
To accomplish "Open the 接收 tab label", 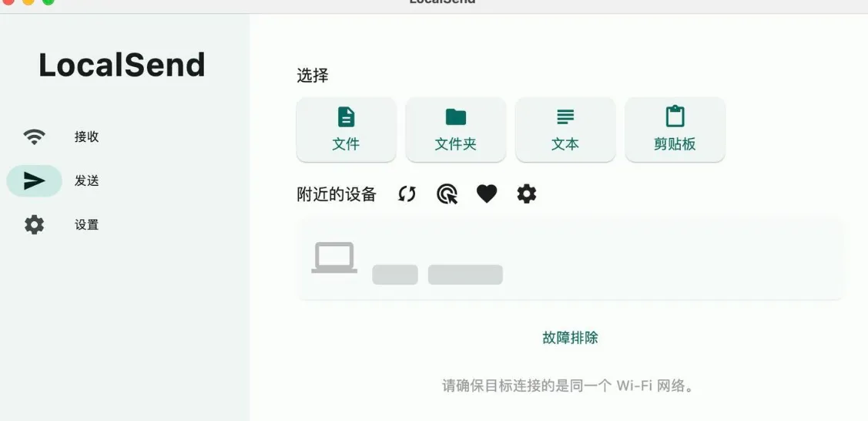I will pyautogui.click(x=87, y=136).
